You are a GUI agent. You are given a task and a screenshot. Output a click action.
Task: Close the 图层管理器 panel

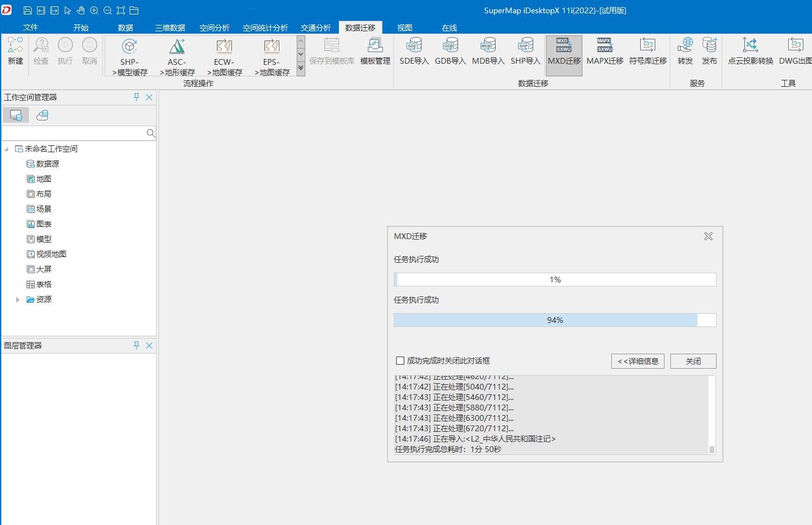pyautogui.click(x=149, y=346)
